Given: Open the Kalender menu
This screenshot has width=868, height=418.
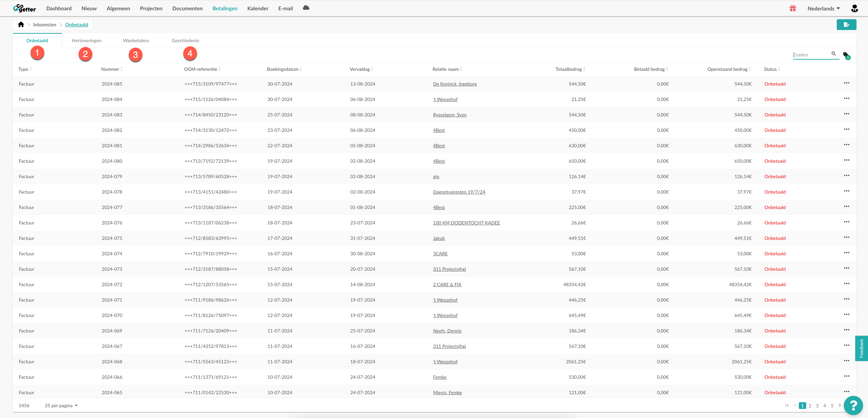Looking at the screenshot, I should click(x=258, y=8).
